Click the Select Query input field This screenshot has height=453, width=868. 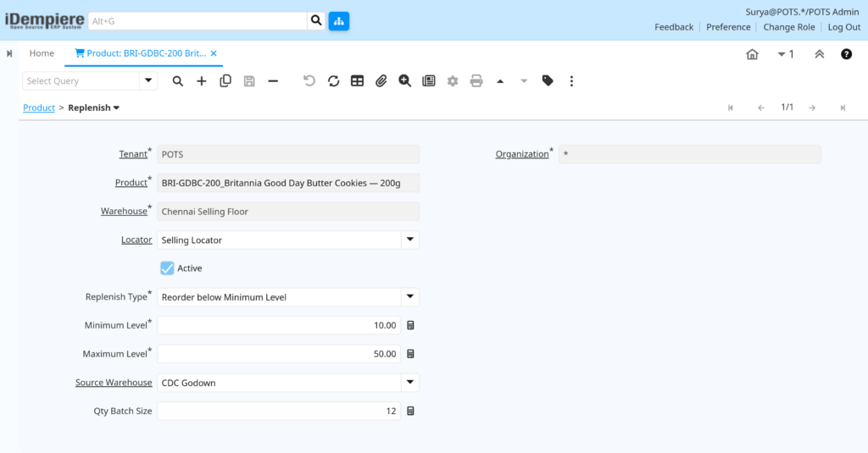coord(81,80)
